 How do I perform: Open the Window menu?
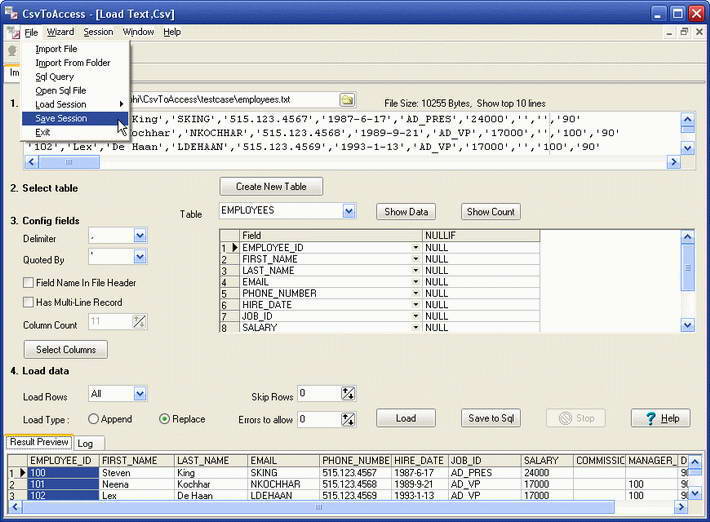click(138, 32)
